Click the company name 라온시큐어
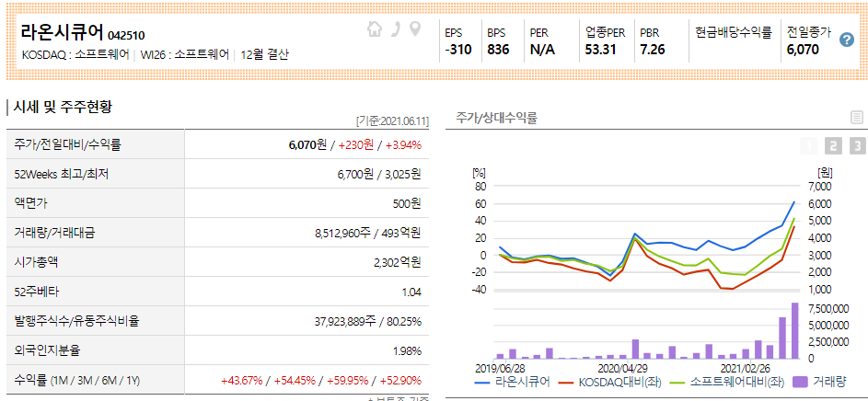Image resolution: width=868 pixels, height=401 pixels. 62,31
